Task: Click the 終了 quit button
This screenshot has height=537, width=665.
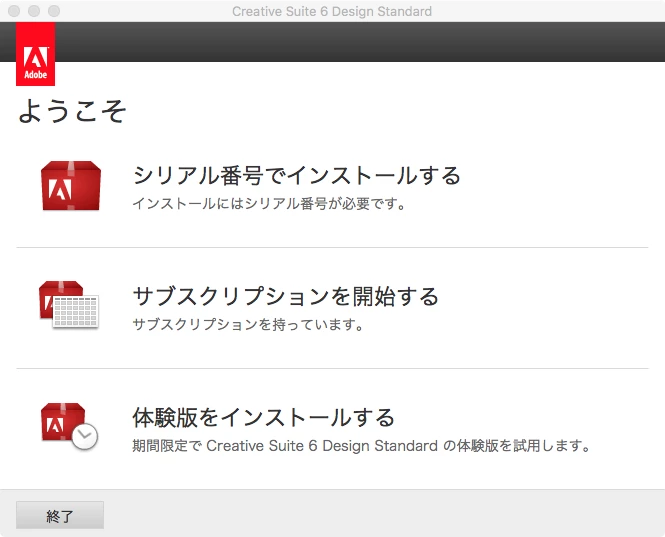Action: (x=60, y=515)
